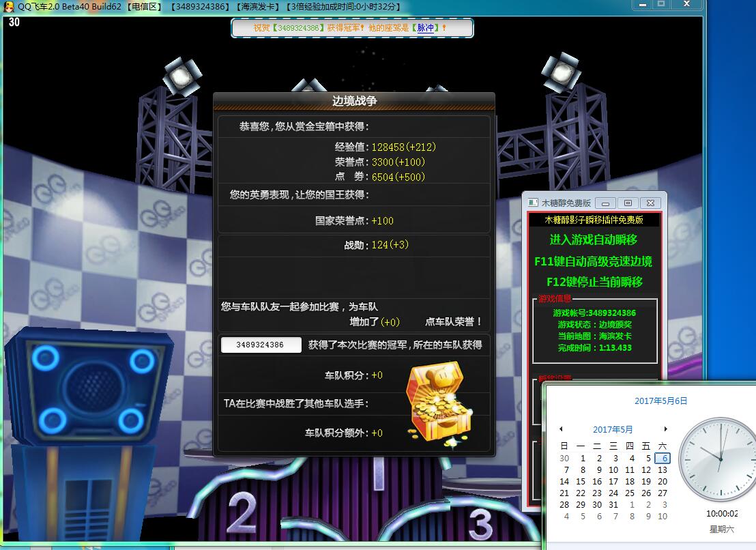Go to previous month in calendar
This screenshot has height=550, width=756.
(x=562, y=429)
